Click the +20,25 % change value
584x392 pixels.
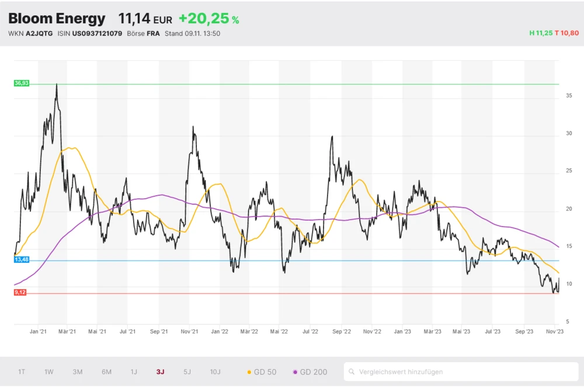tap(208, 19)
